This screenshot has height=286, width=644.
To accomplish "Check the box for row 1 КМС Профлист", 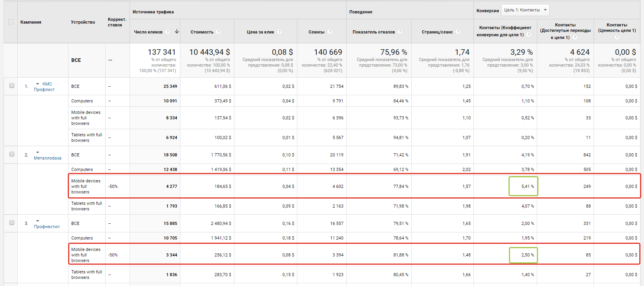I will pos(12,85).
